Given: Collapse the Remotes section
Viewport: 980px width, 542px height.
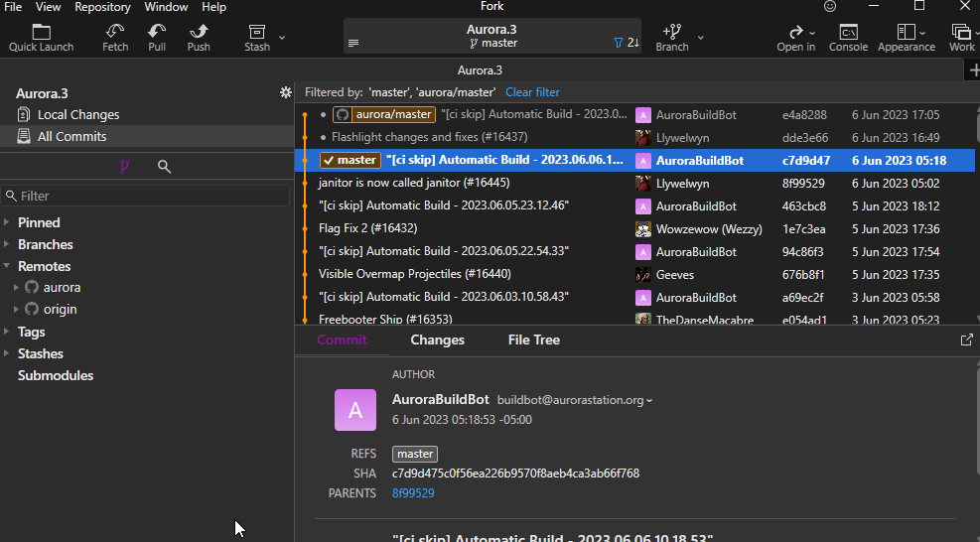Looking at the screenshot, I should pos(6,266).
